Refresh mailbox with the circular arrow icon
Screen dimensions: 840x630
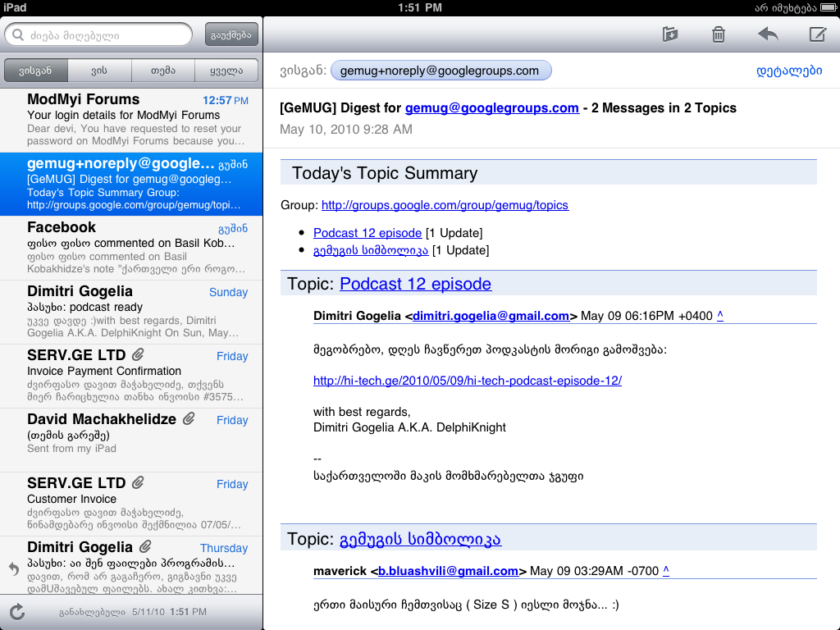[17, 611]
